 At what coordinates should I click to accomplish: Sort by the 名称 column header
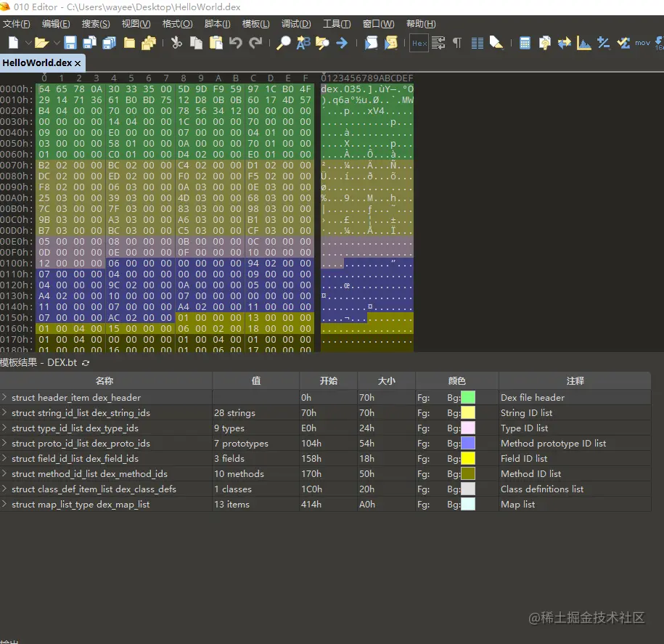pyautogui.click(x=105, y=380)
